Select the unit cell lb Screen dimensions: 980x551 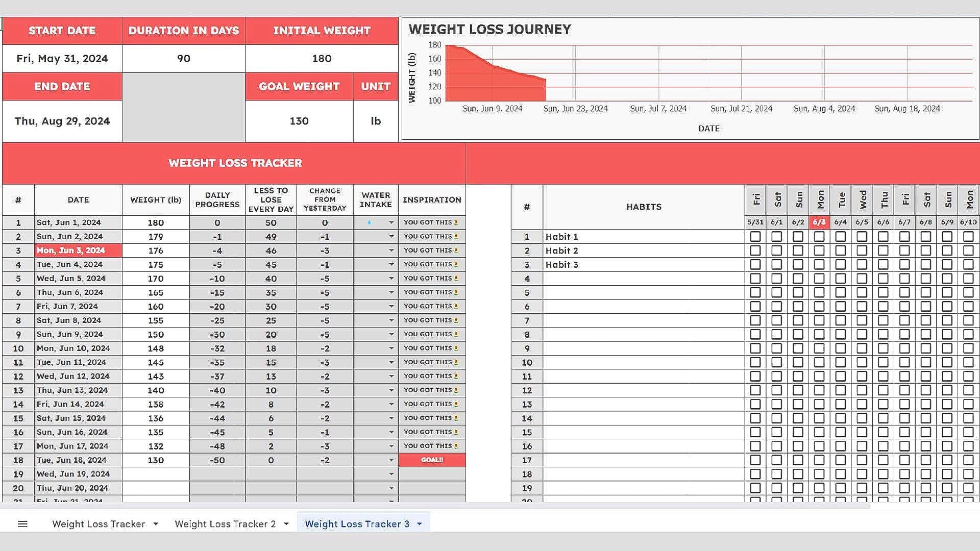[376, 121]
